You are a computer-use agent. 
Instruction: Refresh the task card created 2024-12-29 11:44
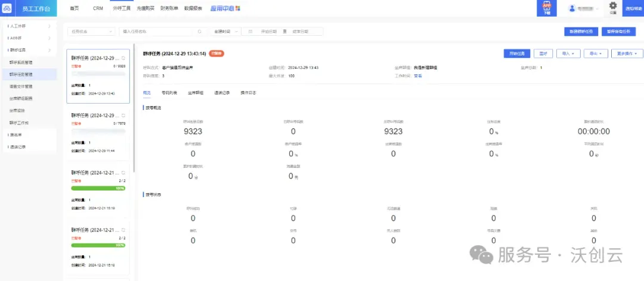click(123, 115)
